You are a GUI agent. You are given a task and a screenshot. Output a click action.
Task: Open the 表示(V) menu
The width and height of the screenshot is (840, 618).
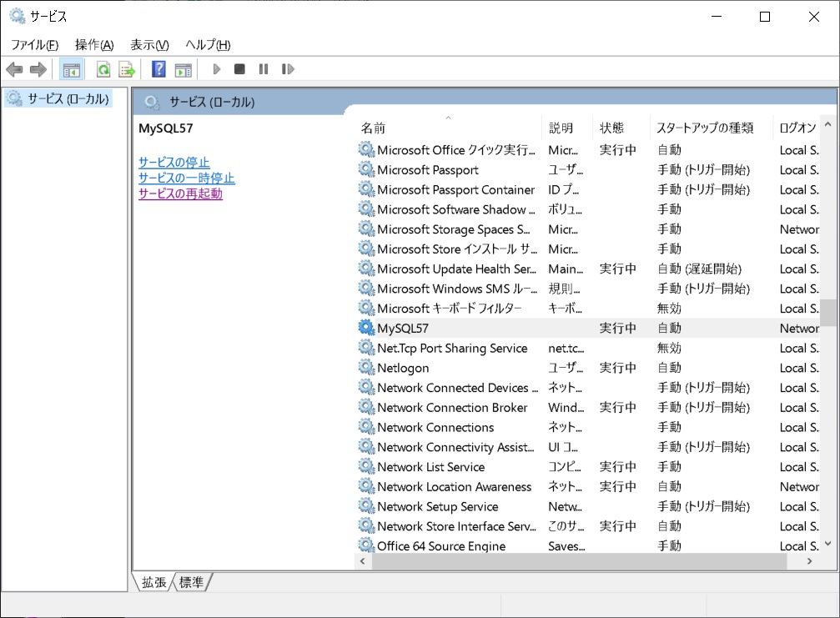pyautogui.click(x=149, y=44)
